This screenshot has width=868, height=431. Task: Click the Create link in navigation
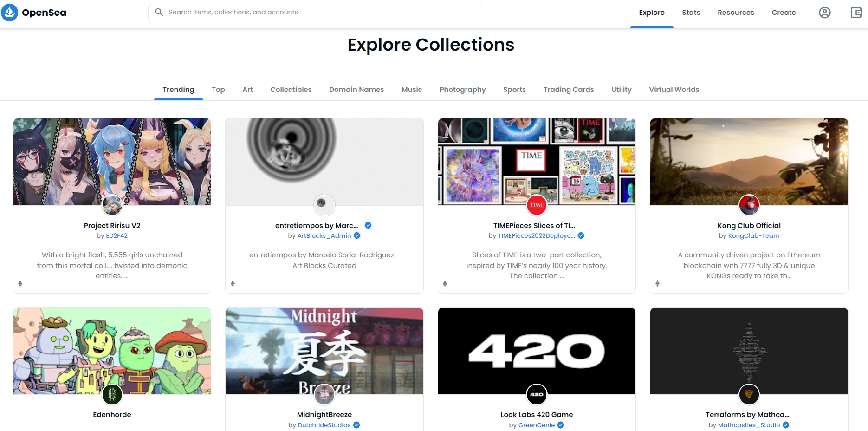(x=784, y=13)
